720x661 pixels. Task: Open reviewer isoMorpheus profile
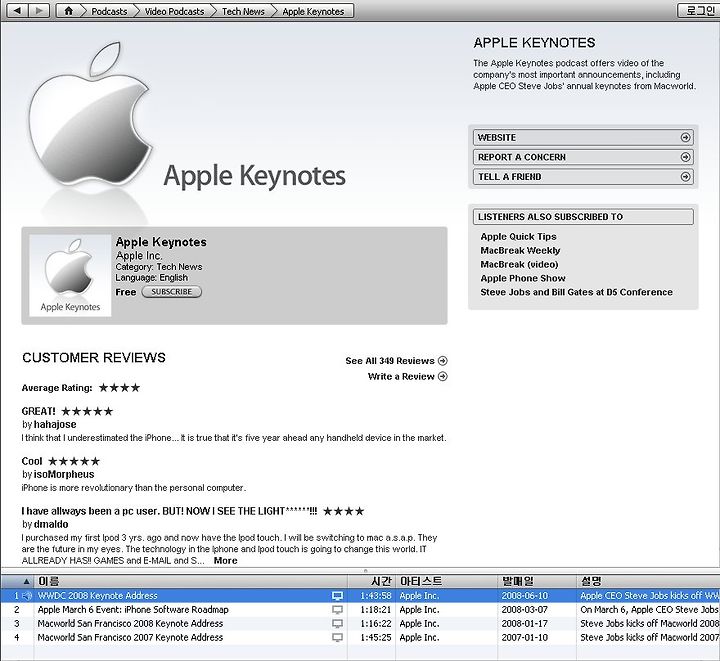tap(64, 475)
